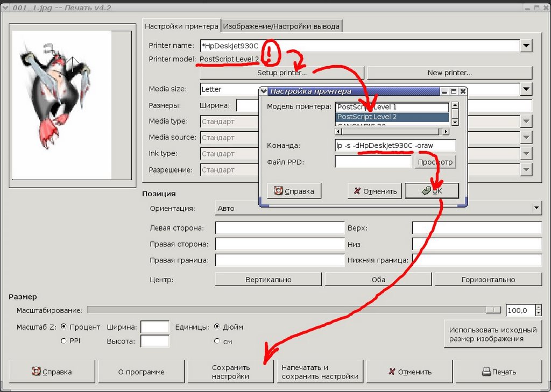The height and width of the screenshot is (392, 551).
Task: Select the Процент scale radio button
Action: pyautogui.click(x=63, y=326)
